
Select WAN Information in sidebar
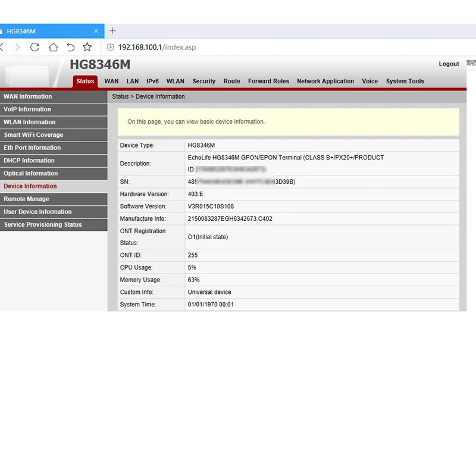54,96
